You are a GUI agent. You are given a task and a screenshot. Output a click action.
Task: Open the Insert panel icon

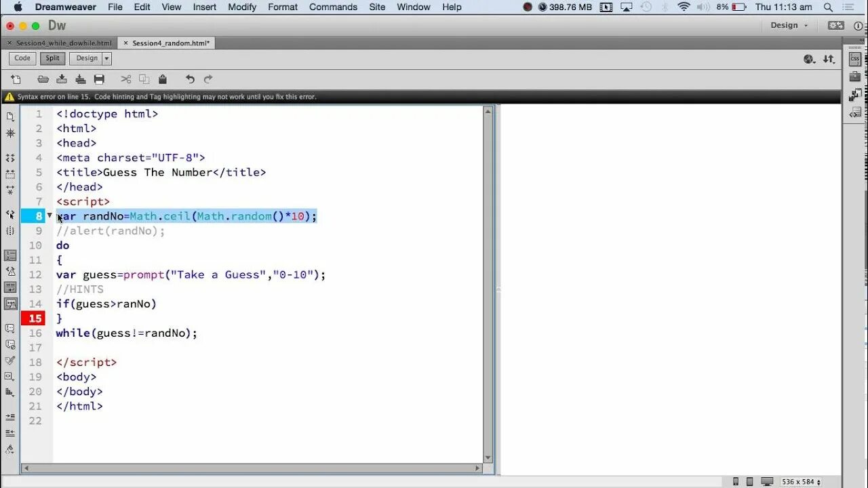pyautogui.click(x=855, y=95)
